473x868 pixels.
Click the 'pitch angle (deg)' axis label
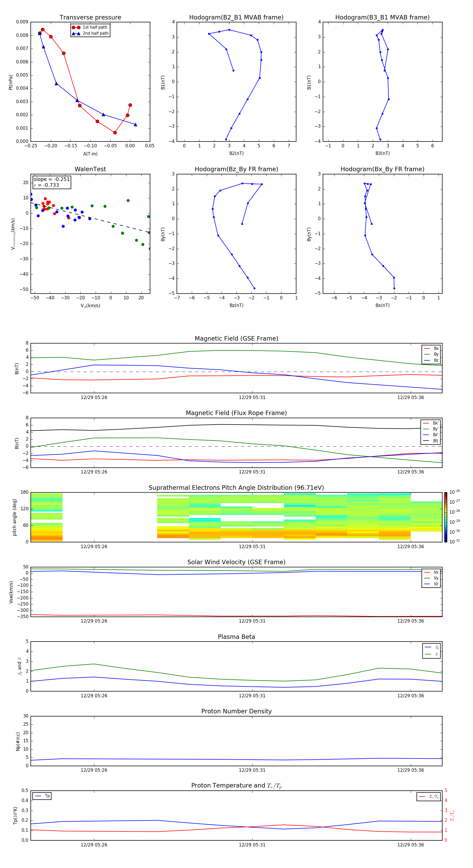click(14, 517)
